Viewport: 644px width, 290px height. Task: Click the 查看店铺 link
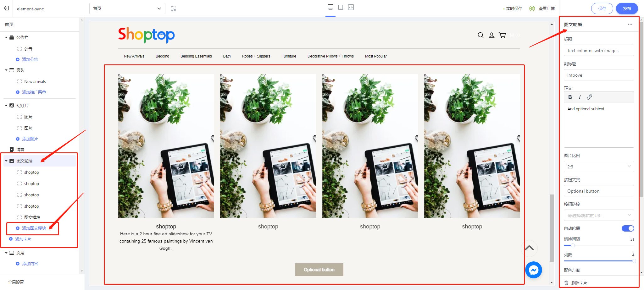click(x=547, y=8)
